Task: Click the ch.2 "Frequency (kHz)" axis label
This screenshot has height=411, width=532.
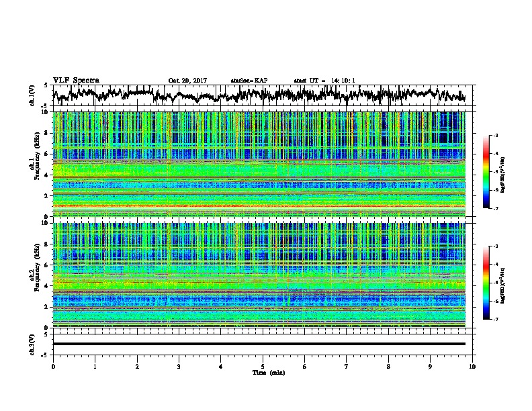Action: tap(37, 267)
